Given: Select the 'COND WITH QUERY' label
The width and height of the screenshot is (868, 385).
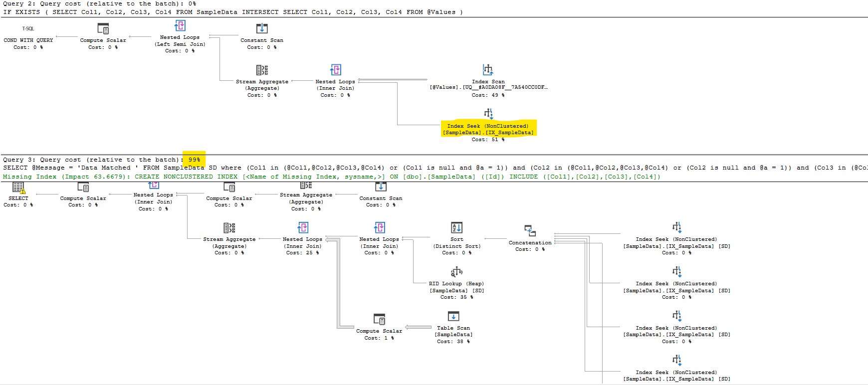Looking at the screenshot, I should [28, 40].
